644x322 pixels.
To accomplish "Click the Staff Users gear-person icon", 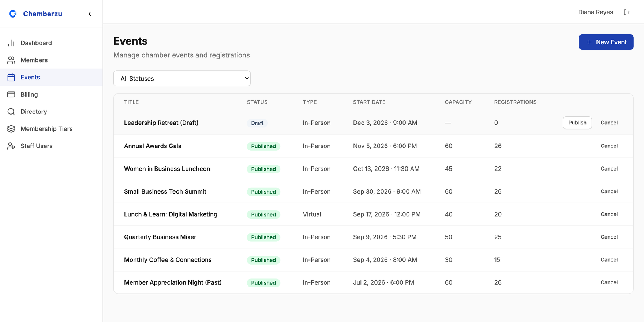I will [11, 146].
